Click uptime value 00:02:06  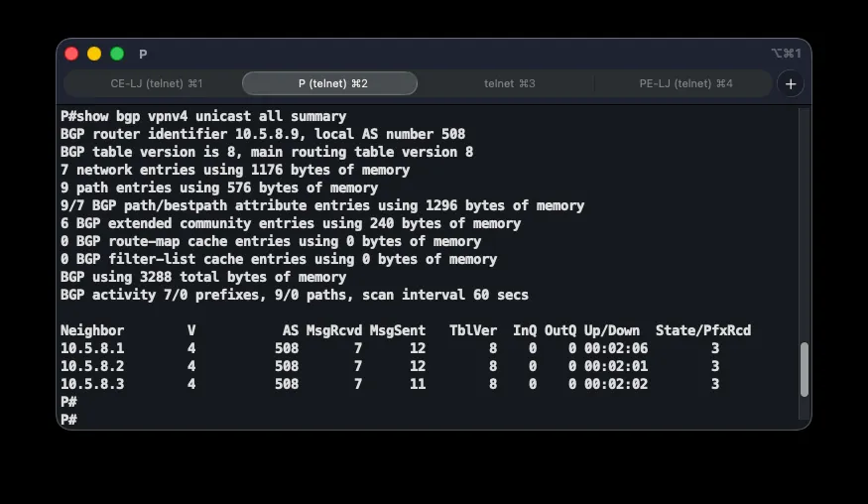pos(616,348)
